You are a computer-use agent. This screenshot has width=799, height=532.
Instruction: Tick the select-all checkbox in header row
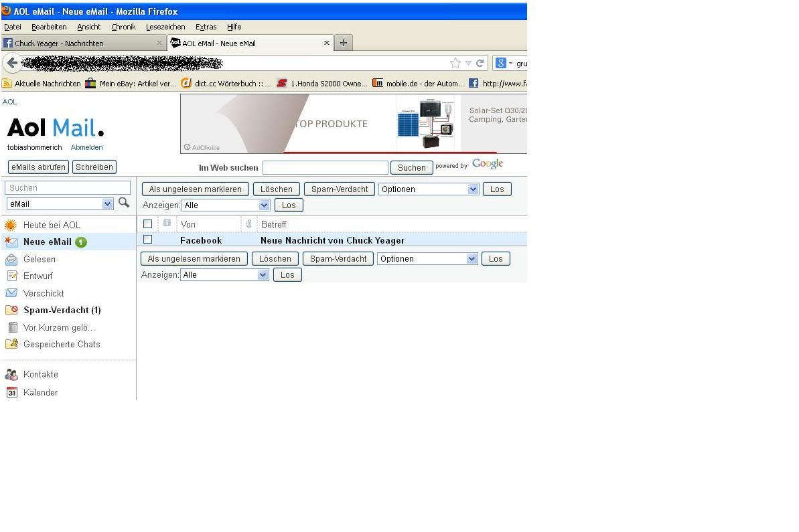pos(148,224)
